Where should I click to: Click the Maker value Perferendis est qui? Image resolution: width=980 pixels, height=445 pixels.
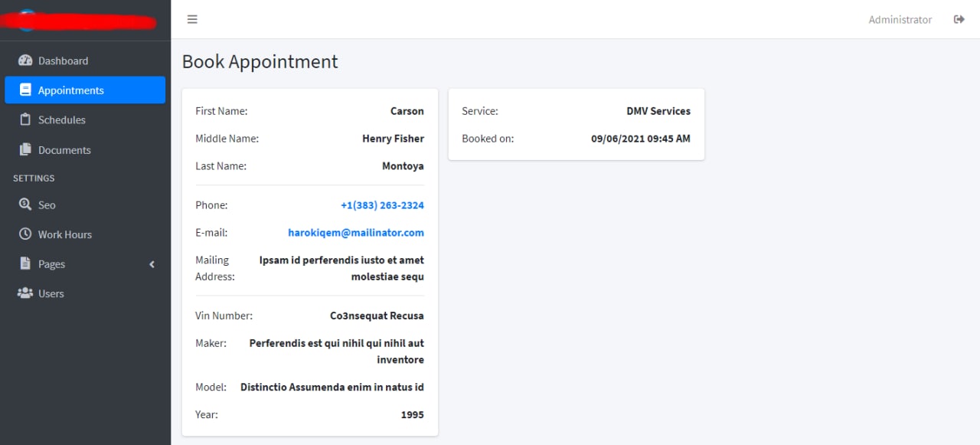pos(336,351)
